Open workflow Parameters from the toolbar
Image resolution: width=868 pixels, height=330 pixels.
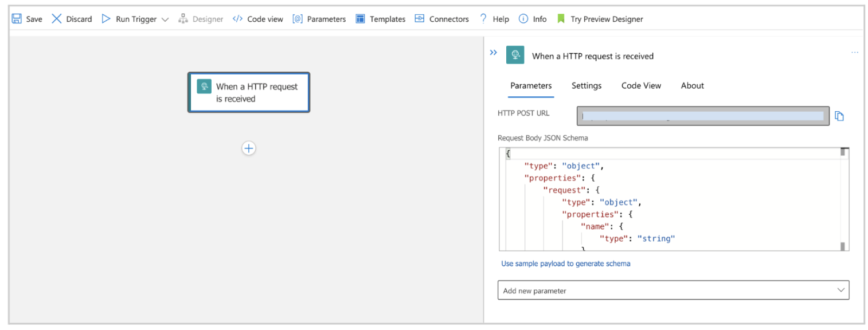319,19
